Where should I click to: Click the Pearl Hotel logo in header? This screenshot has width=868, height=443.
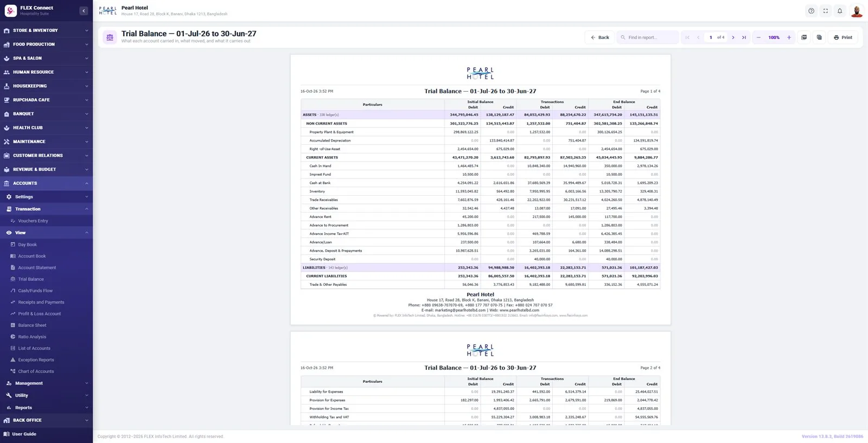click(x=107, y=11)
